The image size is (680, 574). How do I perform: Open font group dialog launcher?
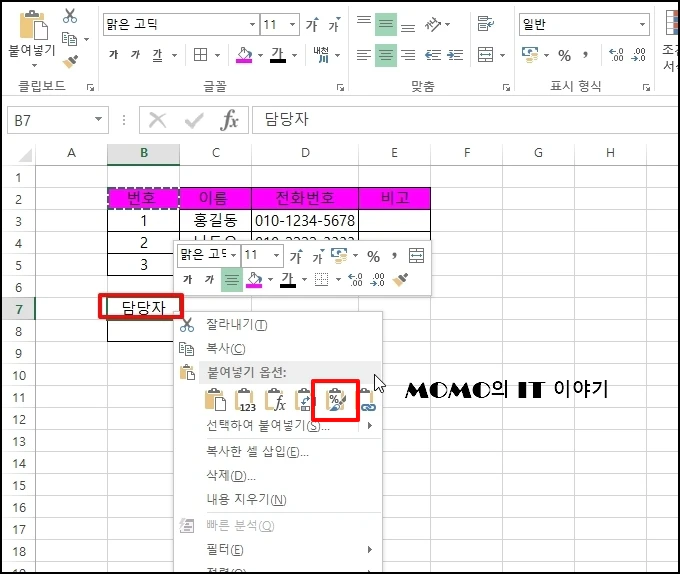pos(340,88)
